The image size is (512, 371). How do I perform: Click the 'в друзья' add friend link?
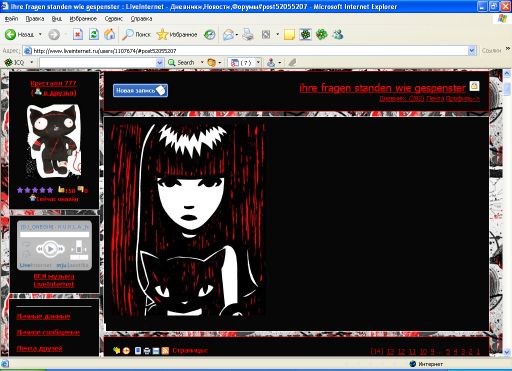pyautogui.click(x=60, y=93)
